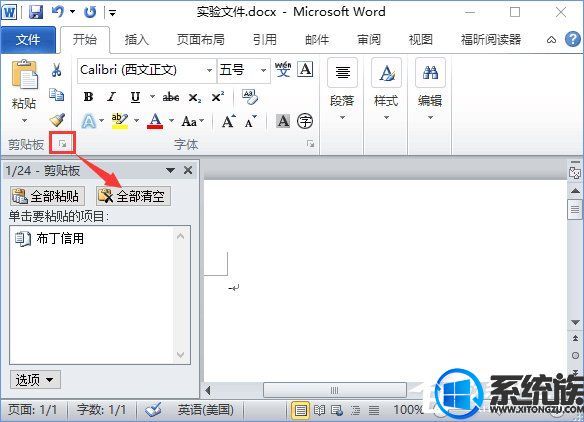The height and width of the screenshot is (422, 584).
Task: Toggle subscript formatting
Action: pyautogui.click(x=194, y=98)
